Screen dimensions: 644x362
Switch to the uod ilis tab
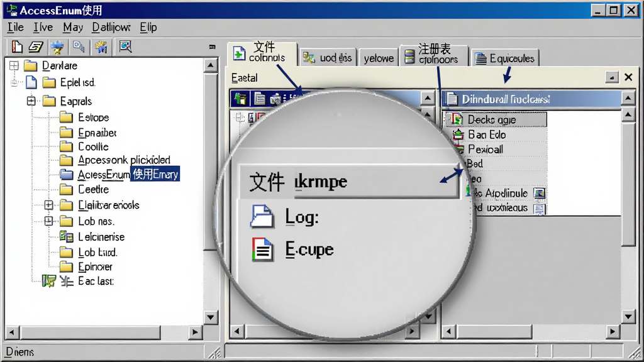coord(328,58)
